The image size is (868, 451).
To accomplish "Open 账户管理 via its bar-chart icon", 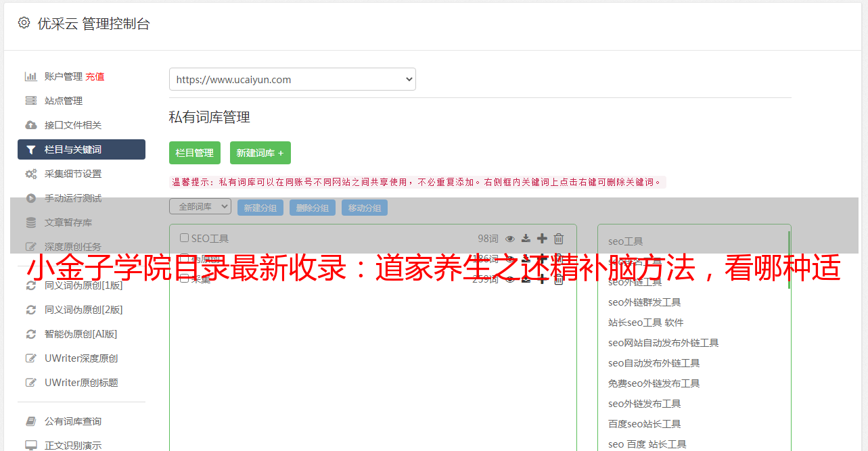I will click(30, 76).
